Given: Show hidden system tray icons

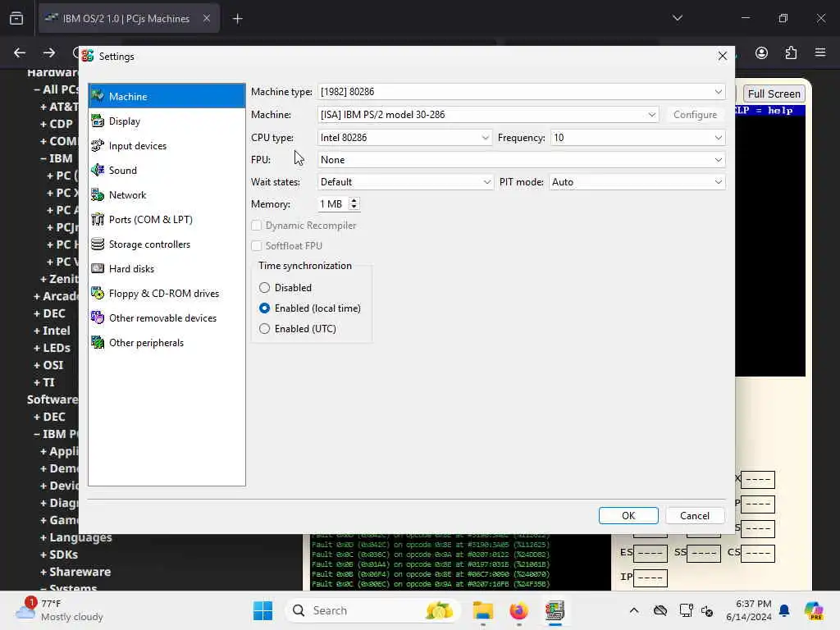Looking at the screenshot, I should tap(634, 610).
